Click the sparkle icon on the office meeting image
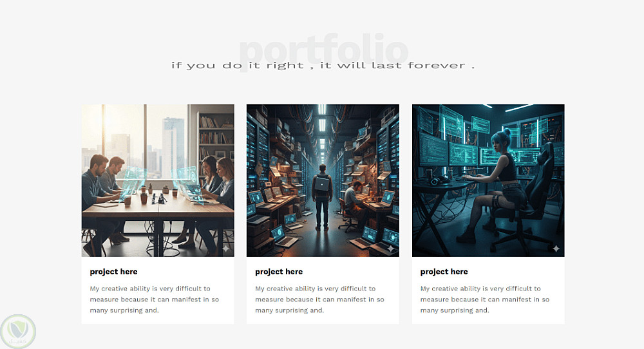 click(226, 249)
